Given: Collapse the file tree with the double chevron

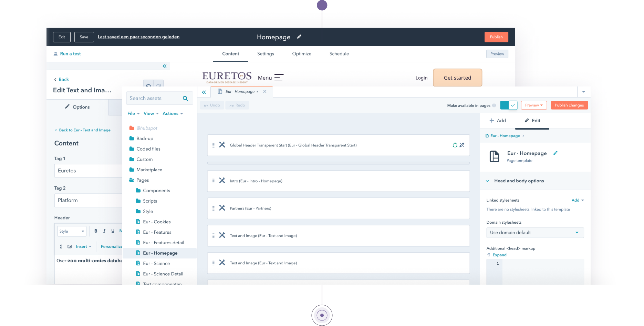Looking at the screenshot, I should [204, 92].
